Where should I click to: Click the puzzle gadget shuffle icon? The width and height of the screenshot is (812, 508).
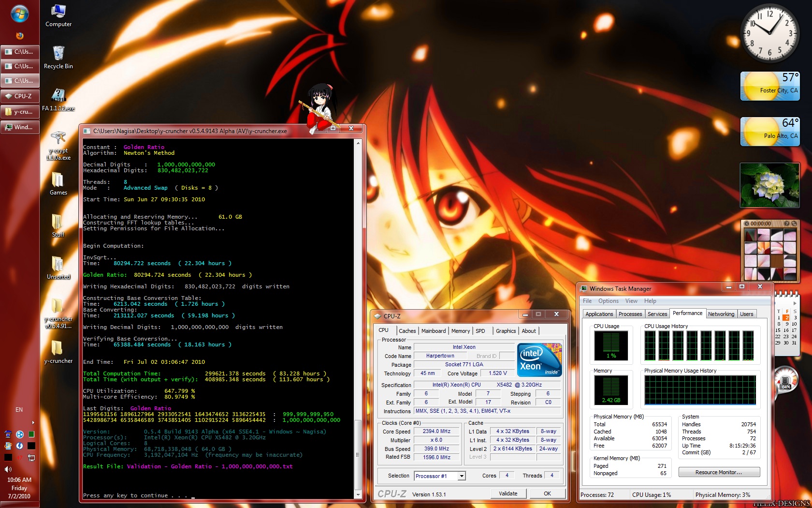[794, 224]
